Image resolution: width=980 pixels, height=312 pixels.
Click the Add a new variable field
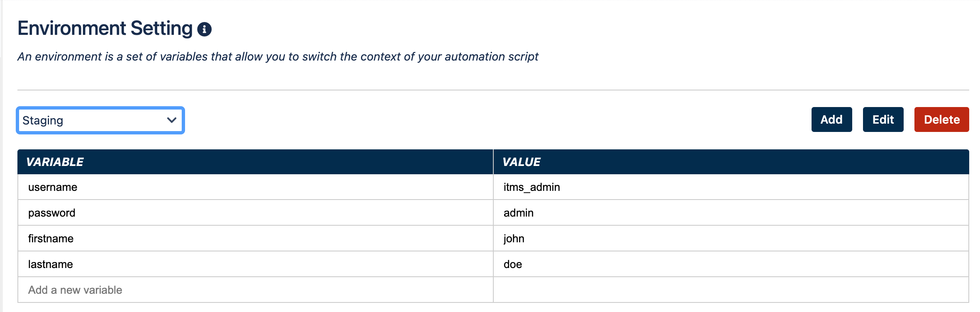click(255, 290)
